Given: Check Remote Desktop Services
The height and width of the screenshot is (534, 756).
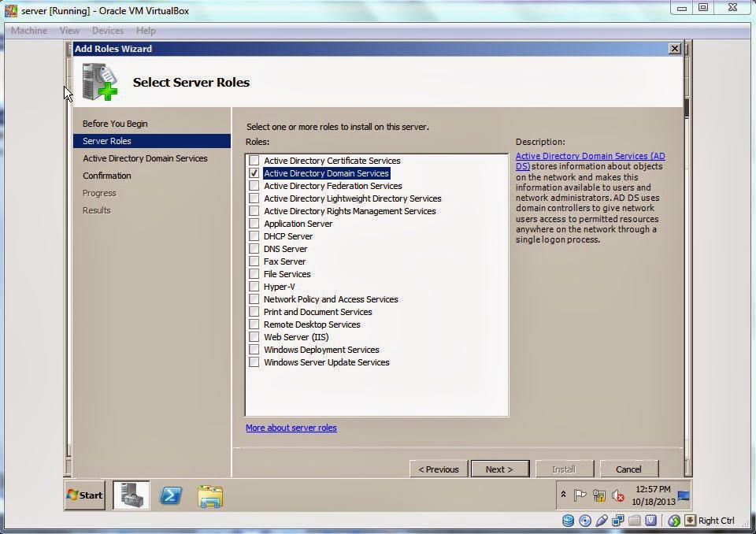Looking at the screenshot, I should coord(254,324).
